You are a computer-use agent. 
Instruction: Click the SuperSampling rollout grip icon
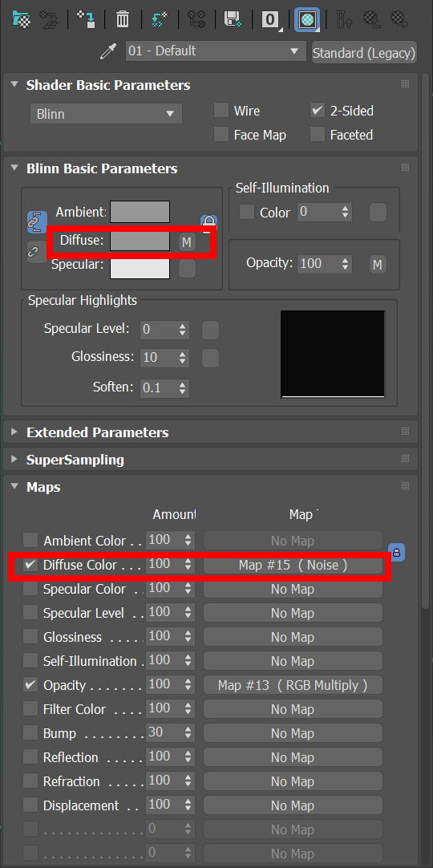pos(406,458)
